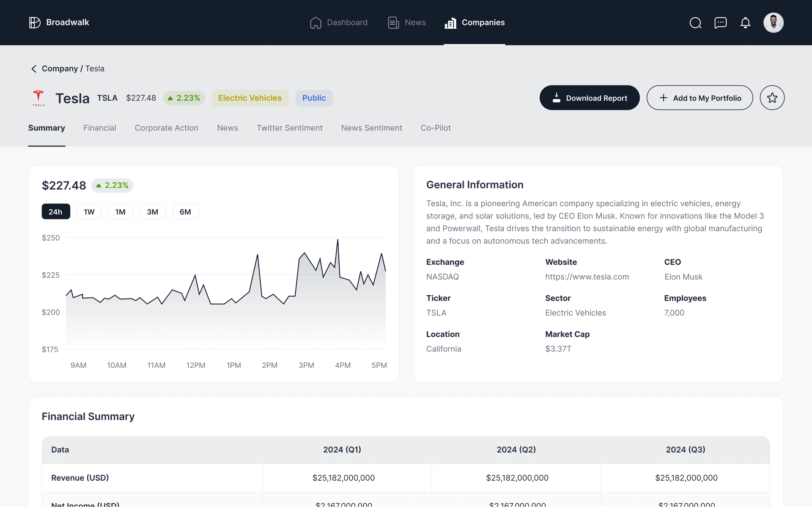Click the 12PM label on chart axis

[196, 365]
